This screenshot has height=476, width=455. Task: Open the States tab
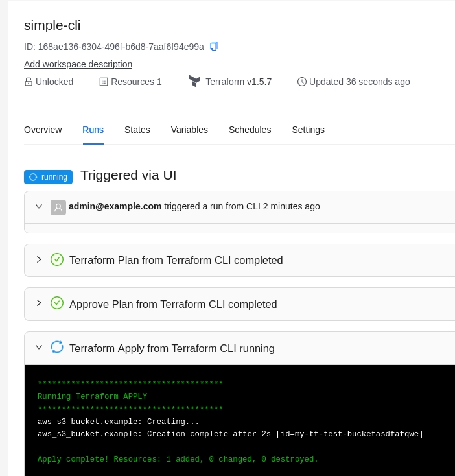pos(137,130)
